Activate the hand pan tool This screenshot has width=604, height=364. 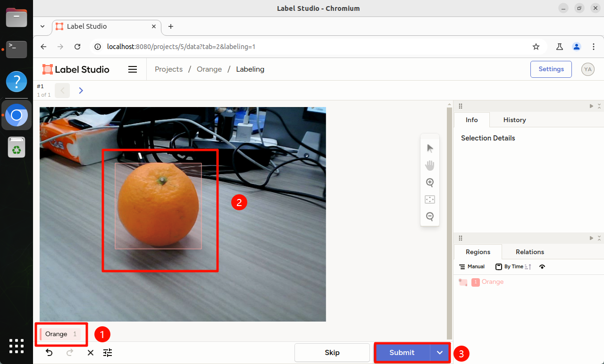pyautogui.click(x=430, y=165)
